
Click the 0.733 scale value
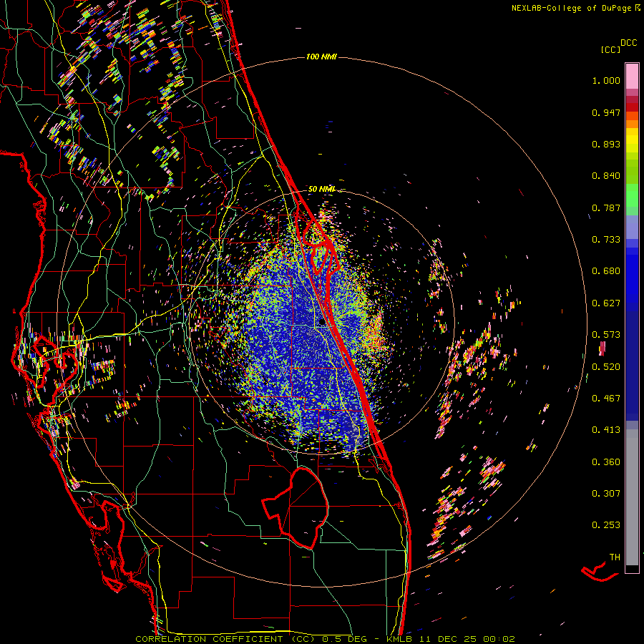tap(606, 240)
